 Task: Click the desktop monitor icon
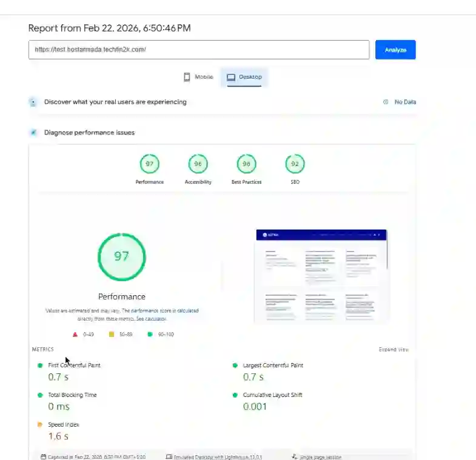pyautogui.click(x=231, y=77)
